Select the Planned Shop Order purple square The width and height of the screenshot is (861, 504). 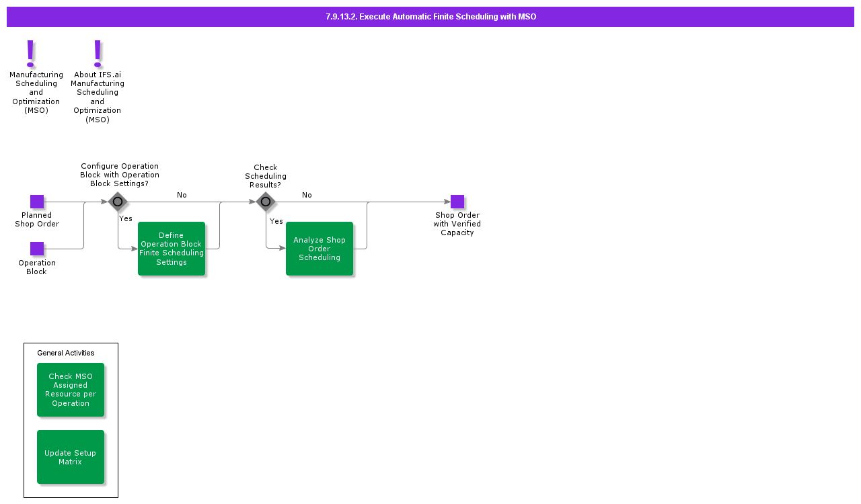(x=37, y=202)
